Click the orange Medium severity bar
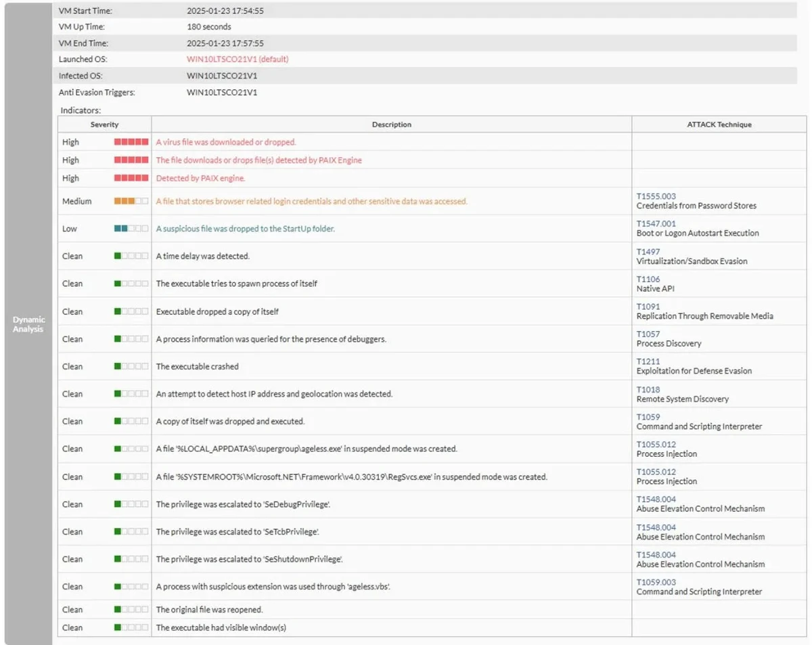Screen dimensions: 812x645 [x=131, y=201]
